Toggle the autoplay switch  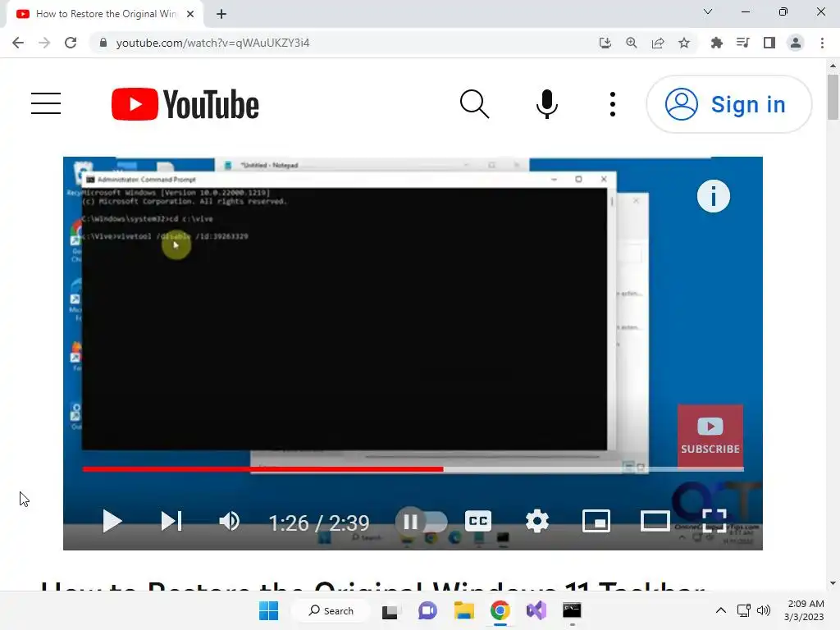pos(421,521)
